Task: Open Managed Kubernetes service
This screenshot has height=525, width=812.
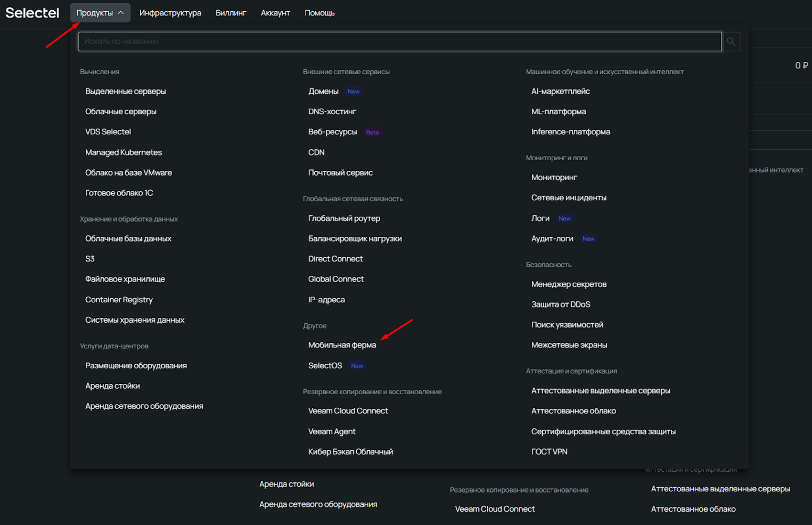Action: coord(123,152)
